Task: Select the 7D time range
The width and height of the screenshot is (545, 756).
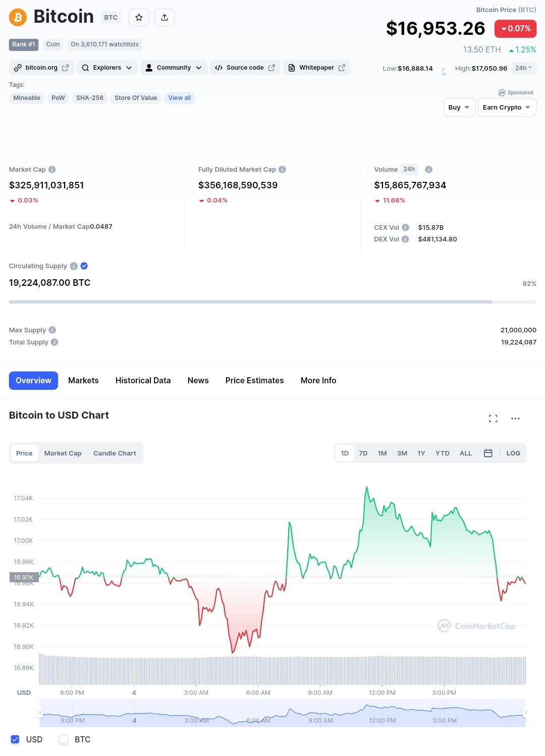Action: point(363,453)
